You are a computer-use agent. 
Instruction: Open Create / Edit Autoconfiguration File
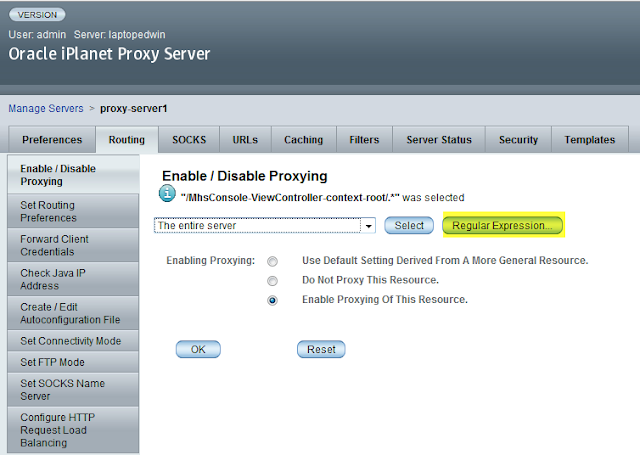pyautogui.click(x=73, y=313)
